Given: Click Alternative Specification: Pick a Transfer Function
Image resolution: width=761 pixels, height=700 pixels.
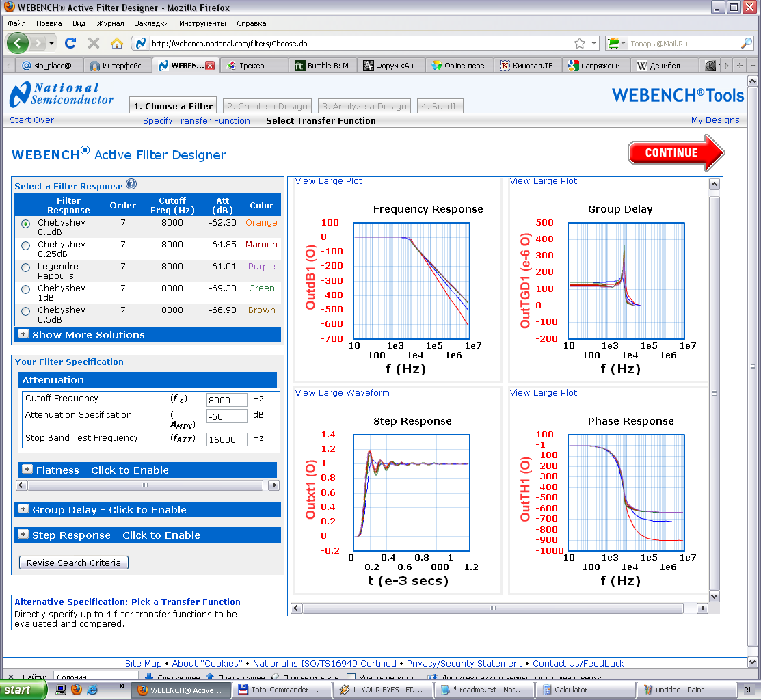Looking at the screenshot, I should [127, 602].
